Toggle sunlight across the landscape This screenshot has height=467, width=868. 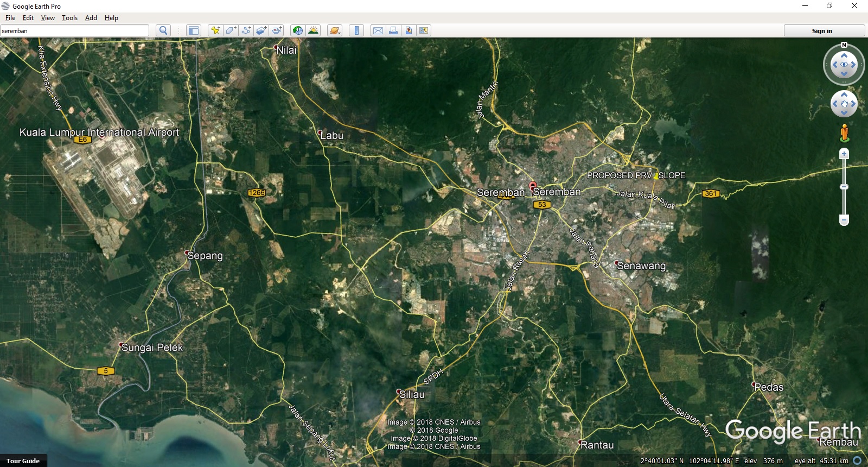(x=313, y=30)
